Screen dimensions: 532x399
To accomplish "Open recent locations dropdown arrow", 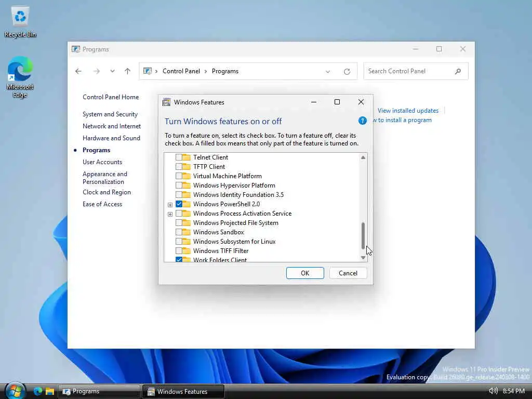I will click(x=112, y=71).
